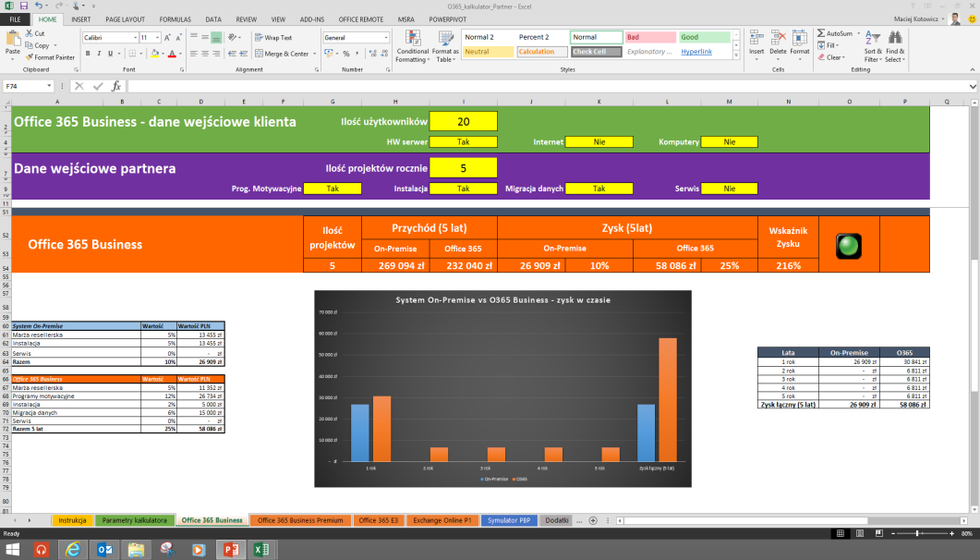Toggle Bold formatting

[x=88, y=54]
